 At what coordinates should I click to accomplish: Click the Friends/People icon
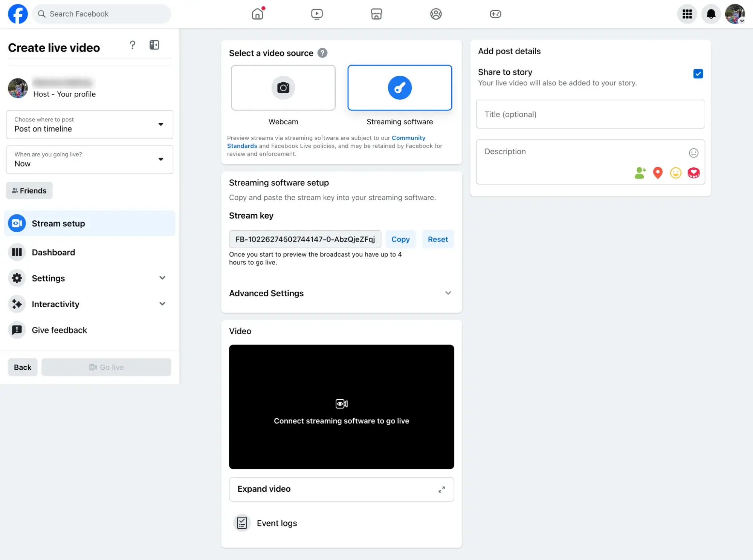tap(435, 14)
